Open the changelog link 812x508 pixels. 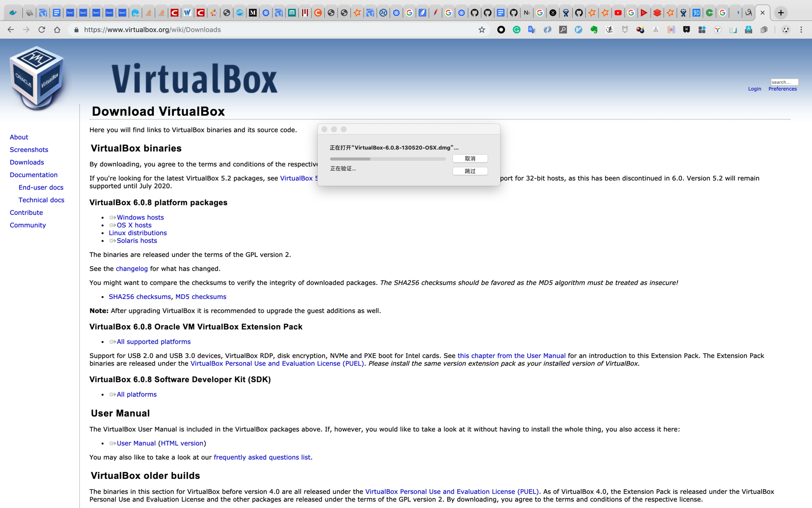pos(131,269)
